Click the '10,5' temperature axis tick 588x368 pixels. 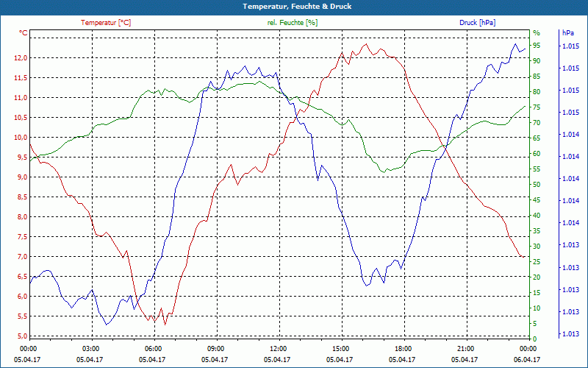click(x=21, y=118)
